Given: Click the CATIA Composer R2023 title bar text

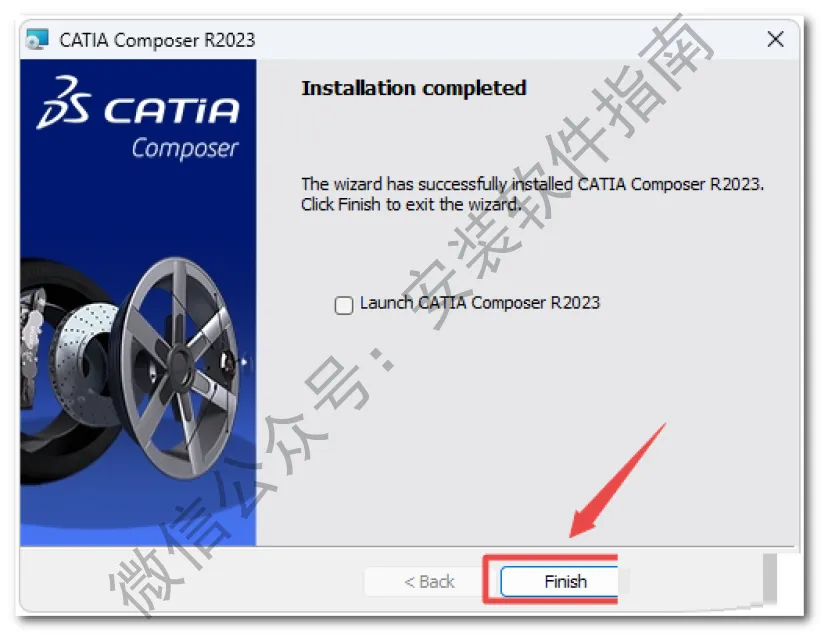Looking at the screenshot, I should point(157,40).
